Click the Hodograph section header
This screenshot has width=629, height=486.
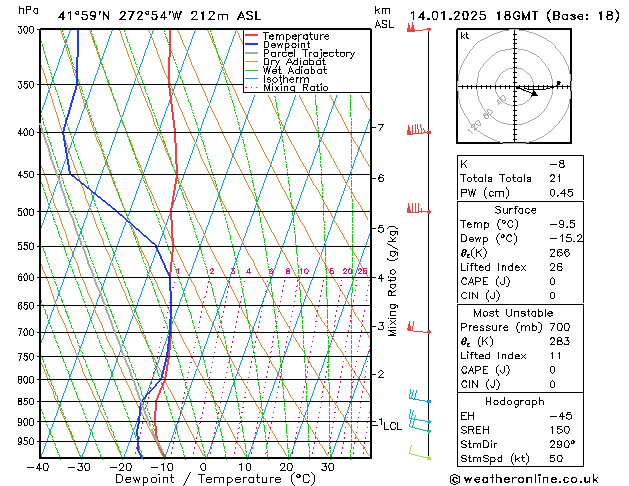[515, 401]
